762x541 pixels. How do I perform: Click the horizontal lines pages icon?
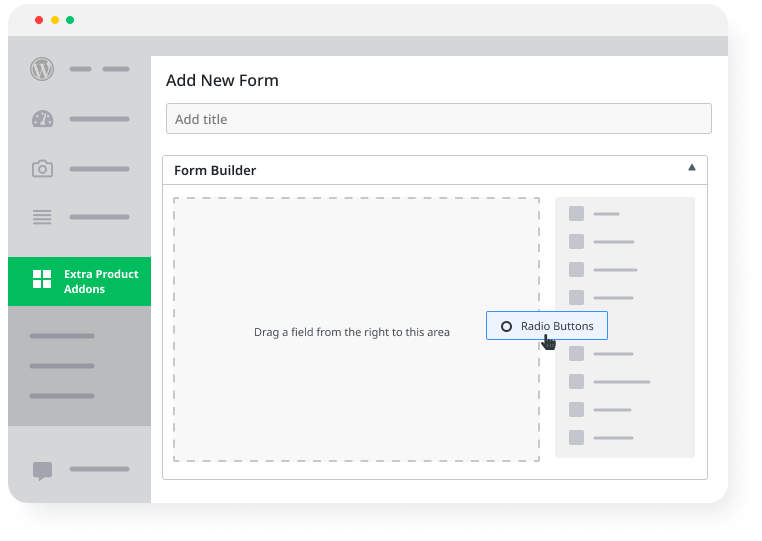(42, 217)
